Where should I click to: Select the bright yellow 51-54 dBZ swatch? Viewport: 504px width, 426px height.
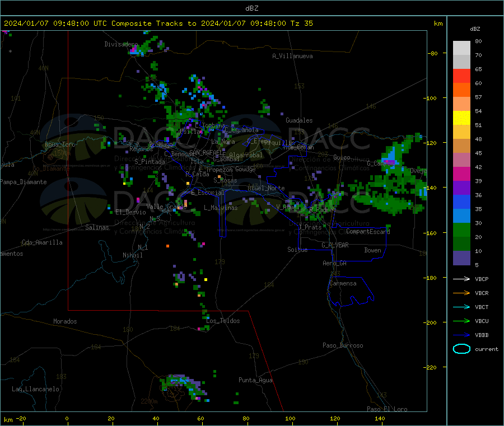(461, 118)
